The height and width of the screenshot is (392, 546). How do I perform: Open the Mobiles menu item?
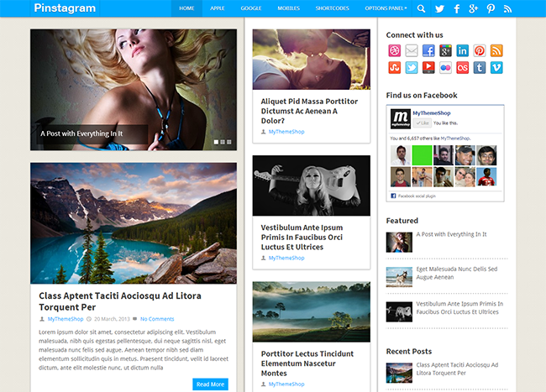tap(289, 8)
